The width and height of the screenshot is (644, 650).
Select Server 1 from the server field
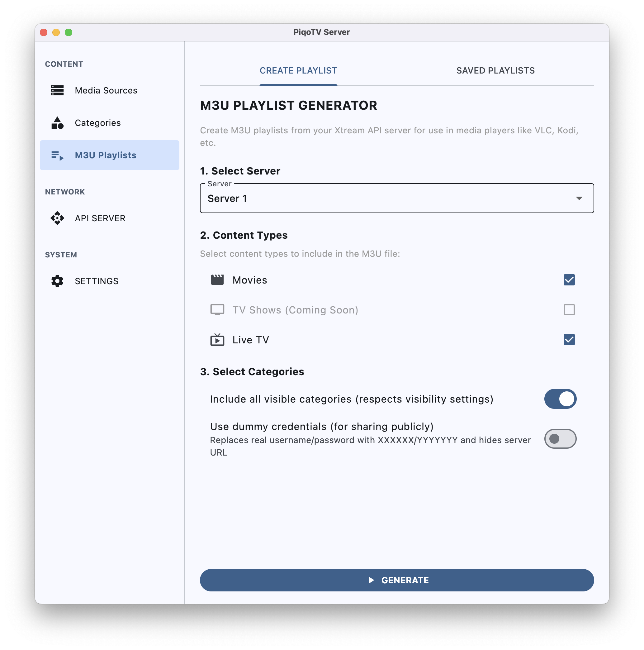pyautogui.click(x=228, y=198)
